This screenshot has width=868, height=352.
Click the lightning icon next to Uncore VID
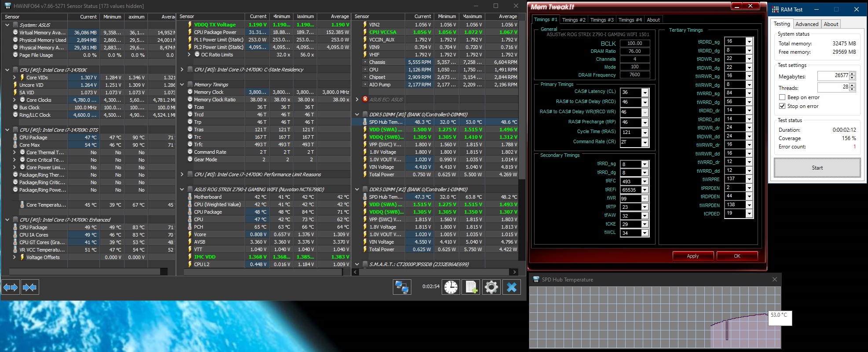pos(15,85)
